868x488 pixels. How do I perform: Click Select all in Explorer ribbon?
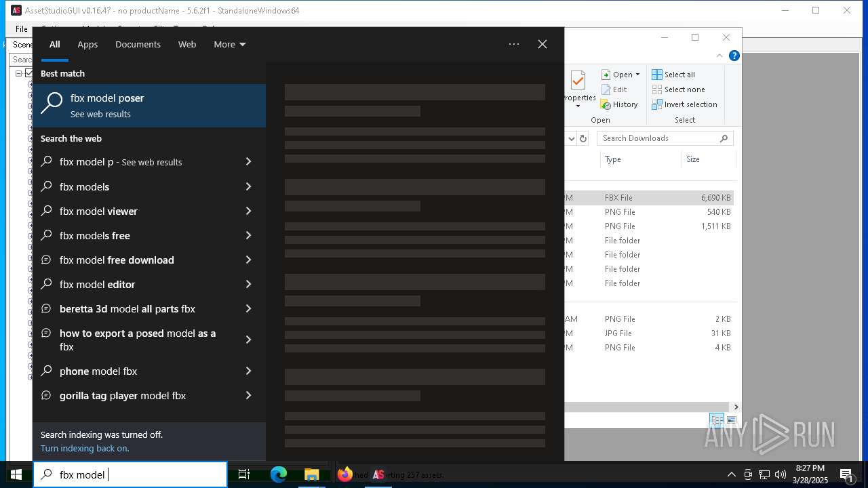(673, 75)
